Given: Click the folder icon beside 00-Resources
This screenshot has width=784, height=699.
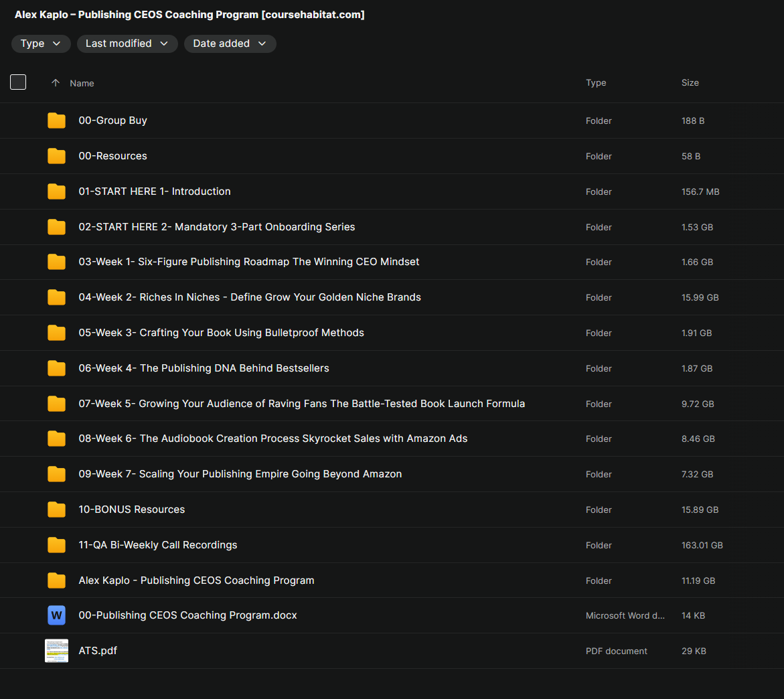Looking at the screenshot, I should tap(56, 156).
